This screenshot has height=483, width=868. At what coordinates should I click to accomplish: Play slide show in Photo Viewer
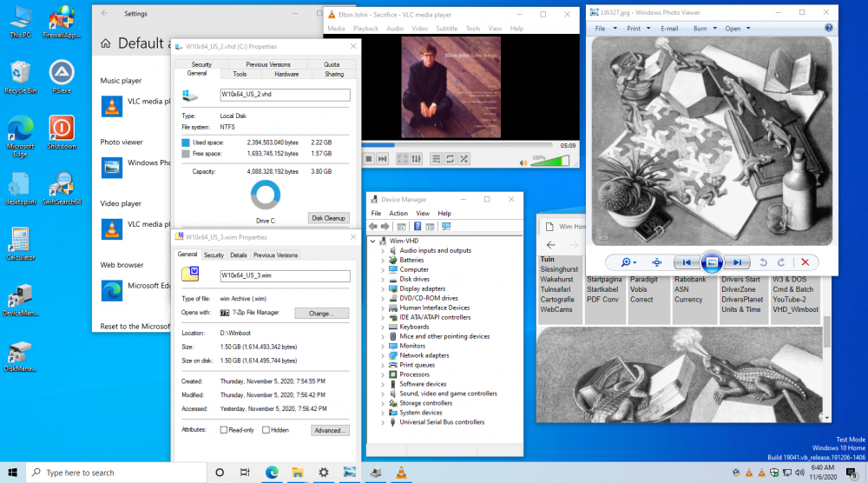711,261
